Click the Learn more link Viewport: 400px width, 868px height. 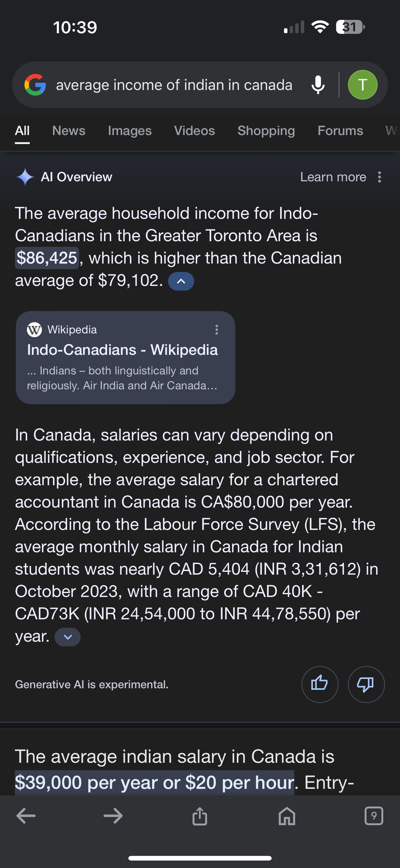[x=333, y=177]
